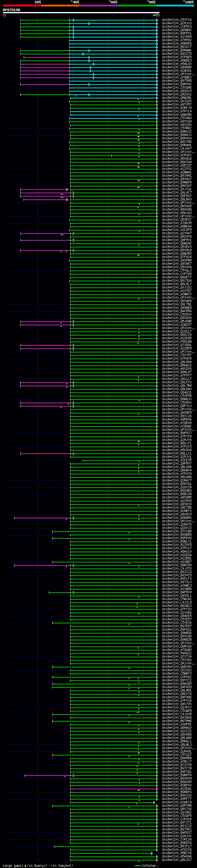Open UniRef100_Q9FVM8 hit
Image resolution: width=197 pixels, height=868 pixels.
pos(177,806)
